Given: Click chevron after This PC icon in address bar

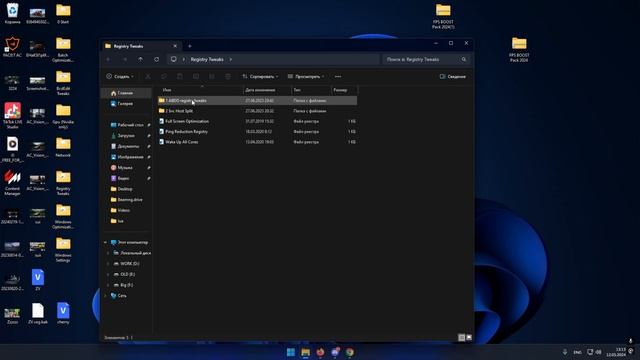Looking at the screenshot, I should (183, 60).
